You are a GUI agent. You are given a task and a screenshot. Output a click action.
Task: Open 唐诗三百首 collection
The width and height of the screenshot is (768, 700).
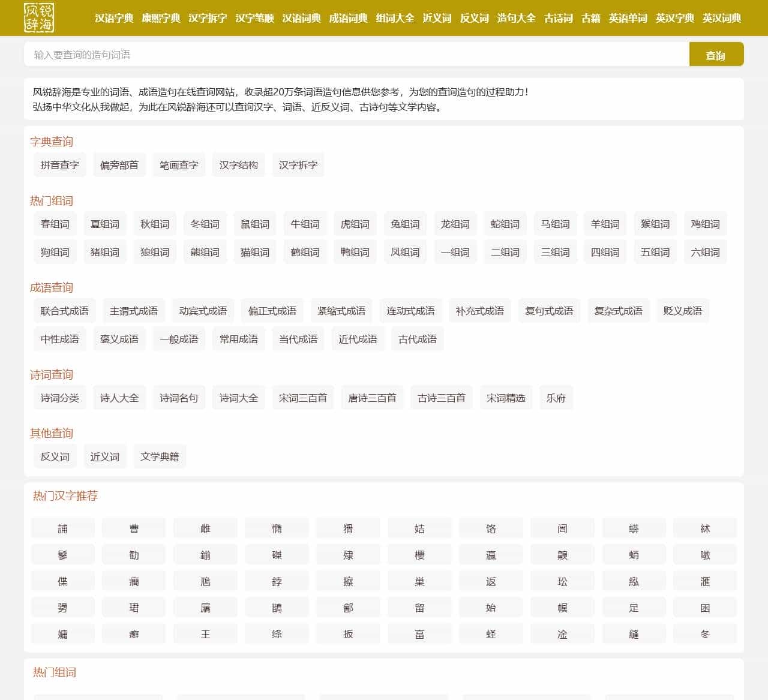372,398
